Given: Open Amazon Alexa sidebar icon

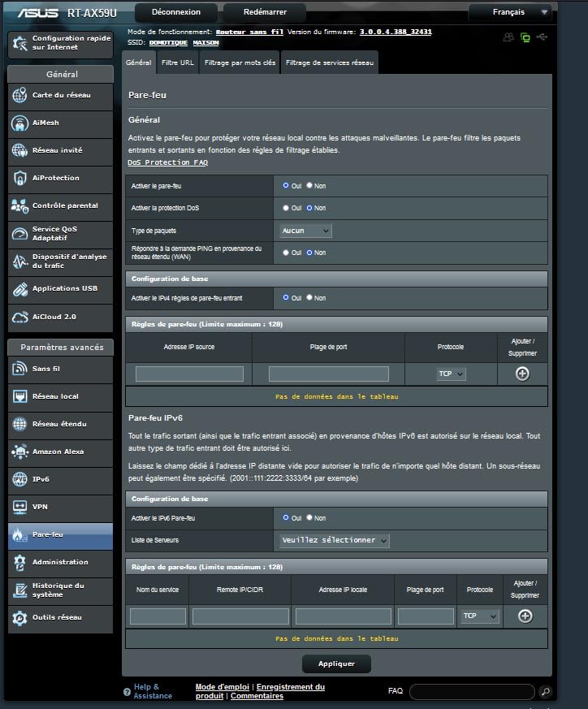Looking at the screenshot, I should 19,452.
